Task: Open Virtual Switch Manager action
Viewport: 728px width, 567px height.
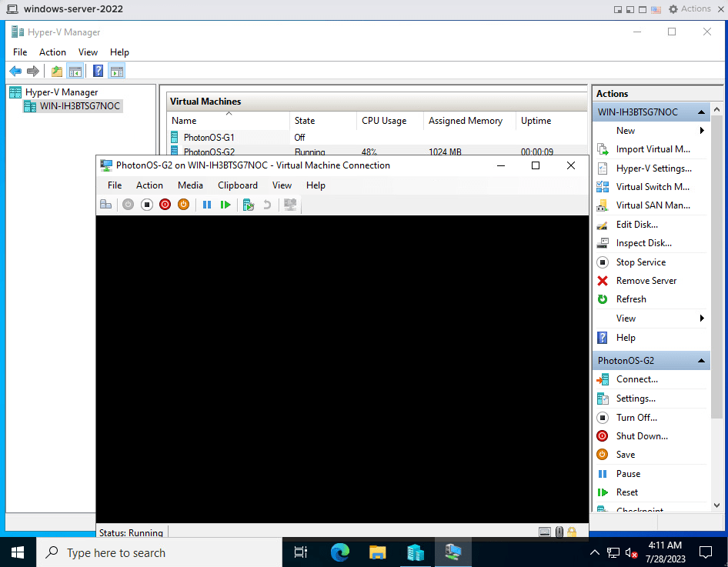Action: [x=653, y=186]
